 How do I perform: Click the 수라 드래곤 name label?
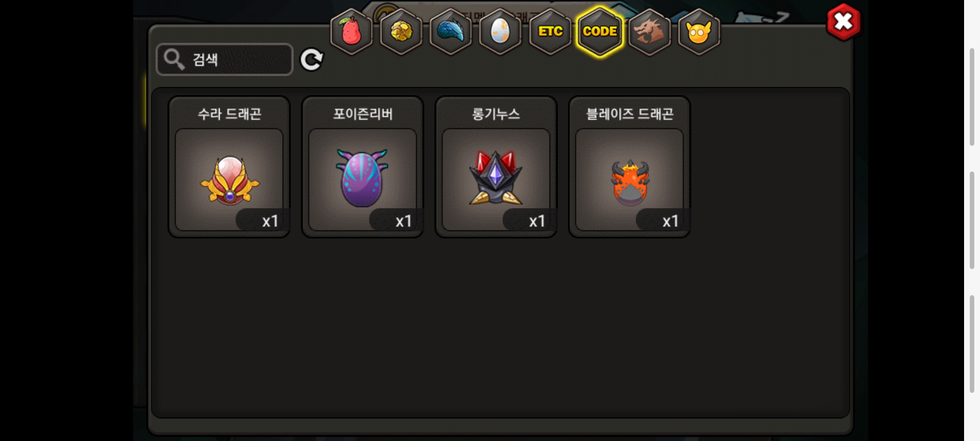click(229, 114)
